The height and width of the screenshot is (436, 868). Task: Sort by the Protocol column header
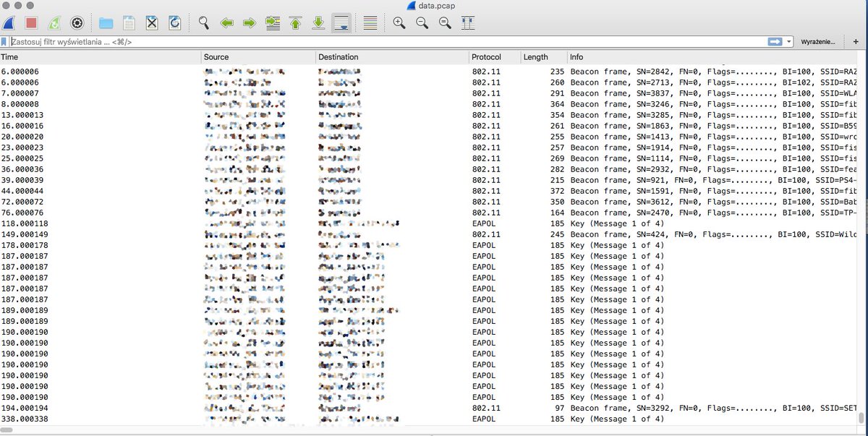tap(495, 57)
